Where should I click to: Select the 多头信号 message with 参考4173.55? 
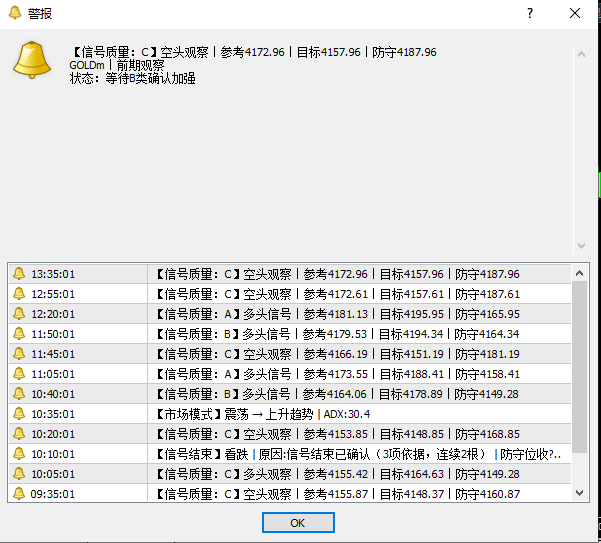click(338, 374)
